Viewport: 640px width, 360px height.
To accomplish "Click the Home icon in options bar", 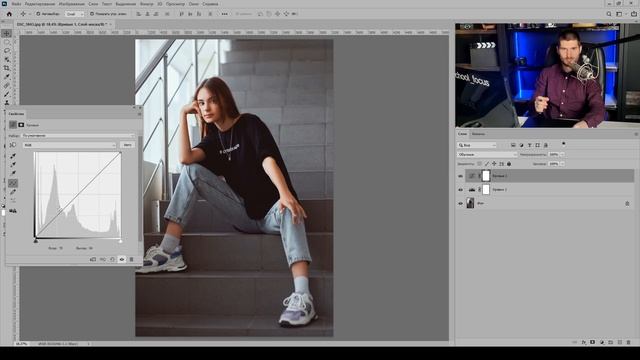I will (x=9, y=14).
